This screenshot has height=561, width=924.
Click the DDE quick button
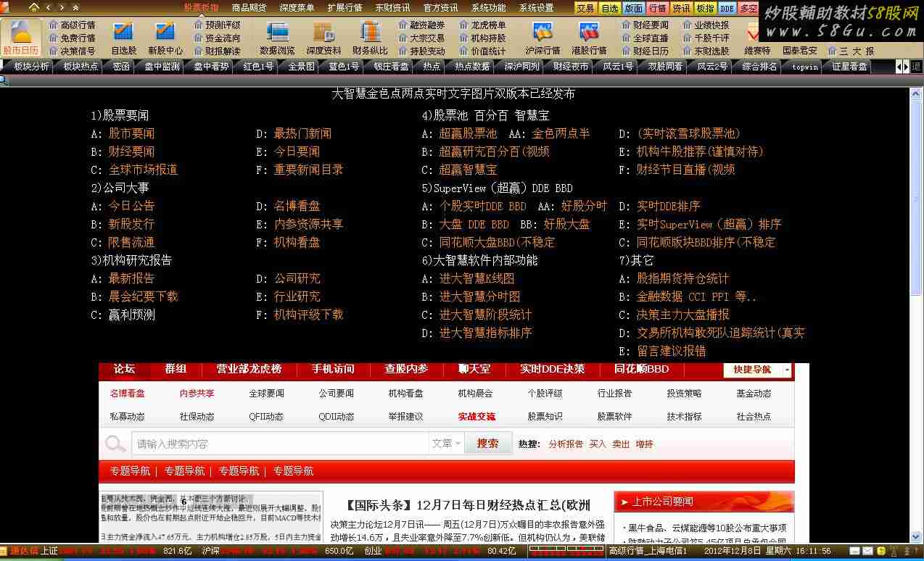(x=727, y=8)
